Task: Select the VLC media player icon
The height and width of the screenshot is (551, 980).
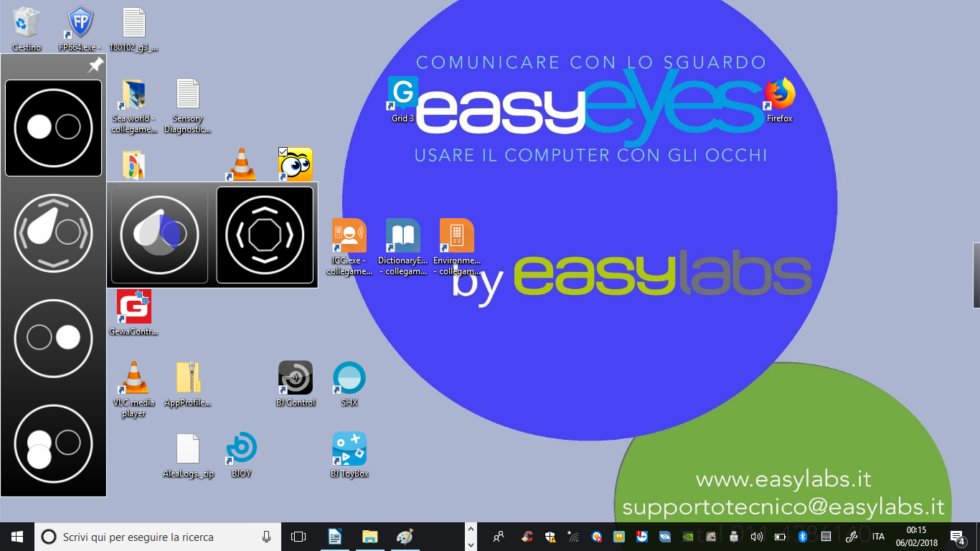Action: tap(133, 390)
